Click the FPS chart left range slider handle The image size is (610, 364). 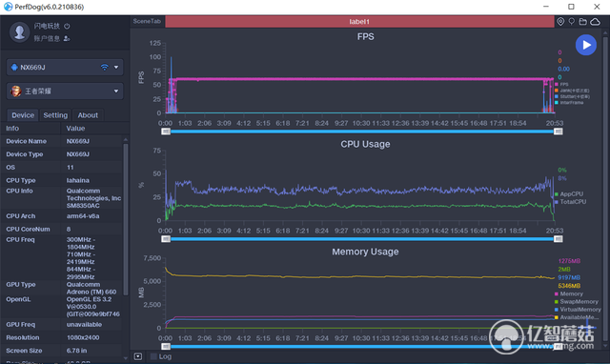point(166,131)
